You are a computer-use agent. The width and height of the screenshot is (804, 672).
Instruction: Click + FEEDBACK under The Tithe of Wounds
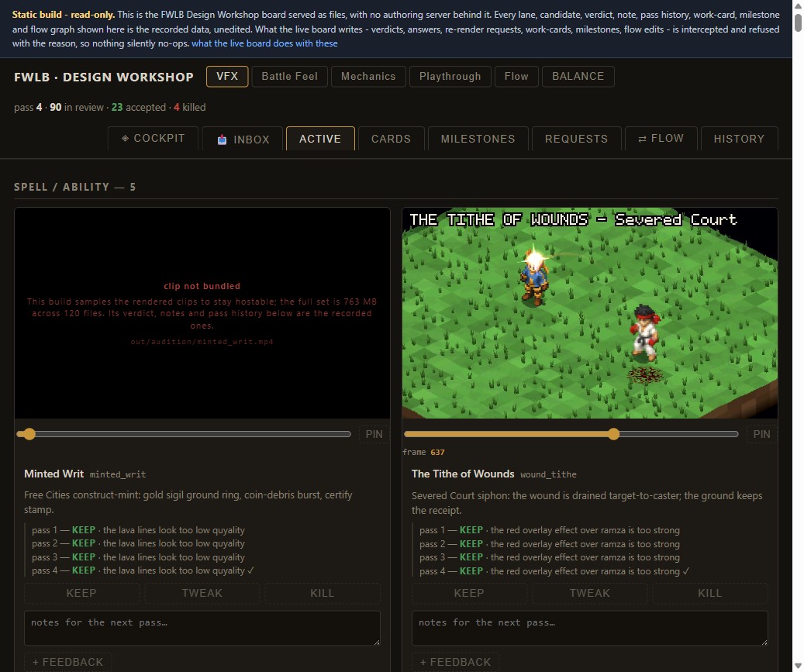tap(455, 662)
